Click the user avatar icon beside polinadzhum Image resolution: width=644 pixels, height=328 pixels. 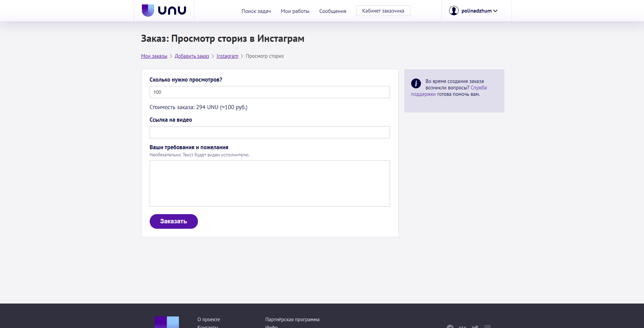click(x=454, y=11)
